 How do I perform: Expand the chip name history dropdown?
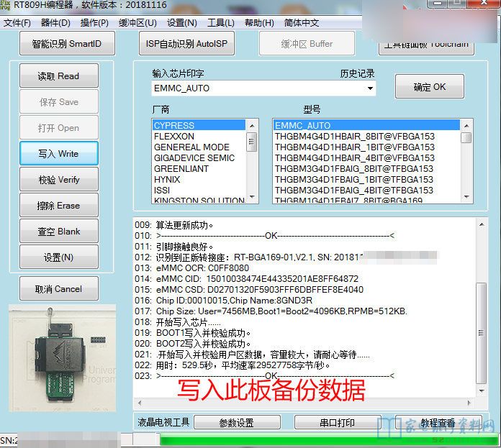370,88
